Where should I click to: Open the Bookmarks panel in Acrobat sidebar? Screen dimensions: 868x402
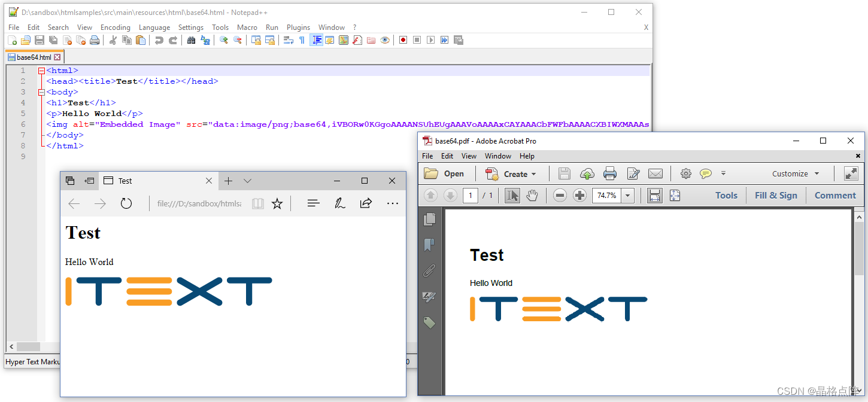[429, 245]
